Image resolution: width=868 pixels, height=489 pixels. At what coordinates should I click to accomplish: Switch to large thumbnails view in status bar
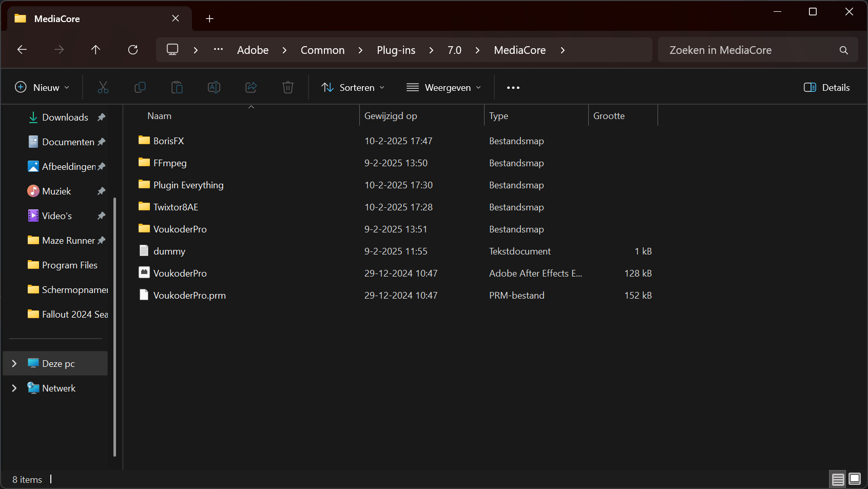855,479
